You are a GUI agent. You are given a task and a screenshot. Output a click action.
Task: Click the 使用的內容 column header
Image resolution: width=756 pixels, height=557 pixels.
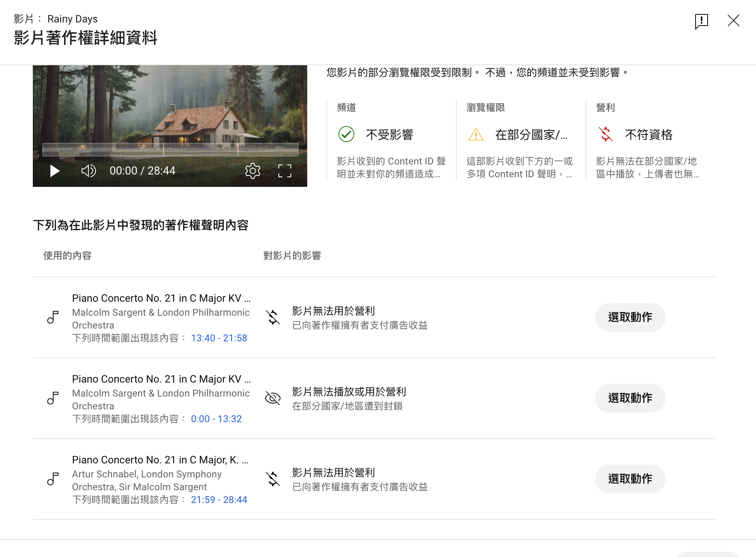[67, 256]
